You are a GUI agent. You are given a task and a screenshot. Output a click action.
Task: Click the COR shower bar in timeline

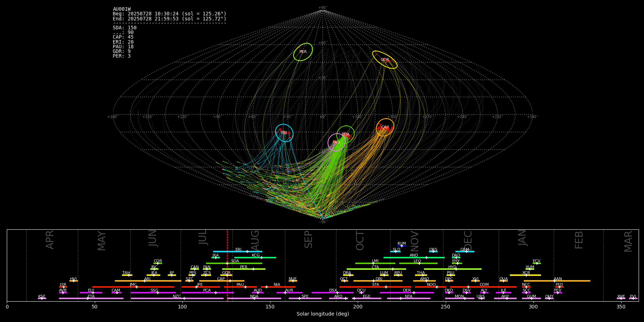point(158,263)
